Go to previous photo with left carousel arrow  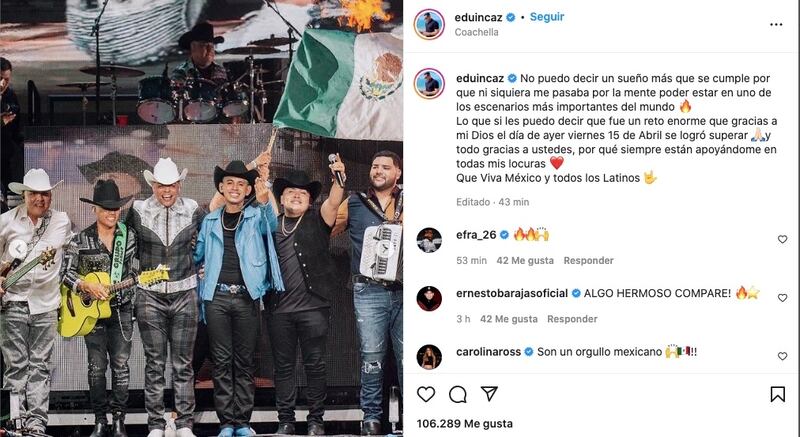pyautogui.click(x=18, y=249)
